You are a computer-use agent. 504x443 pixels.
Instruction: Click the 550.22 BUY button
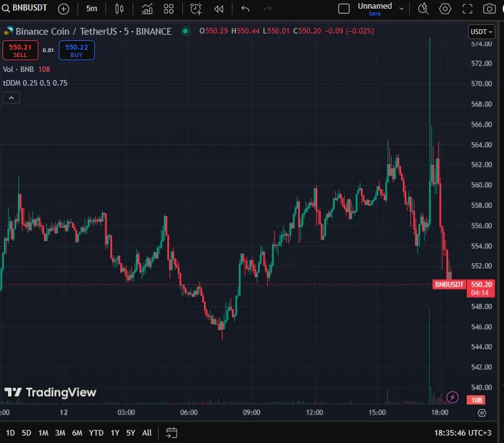tap(76, 50)
